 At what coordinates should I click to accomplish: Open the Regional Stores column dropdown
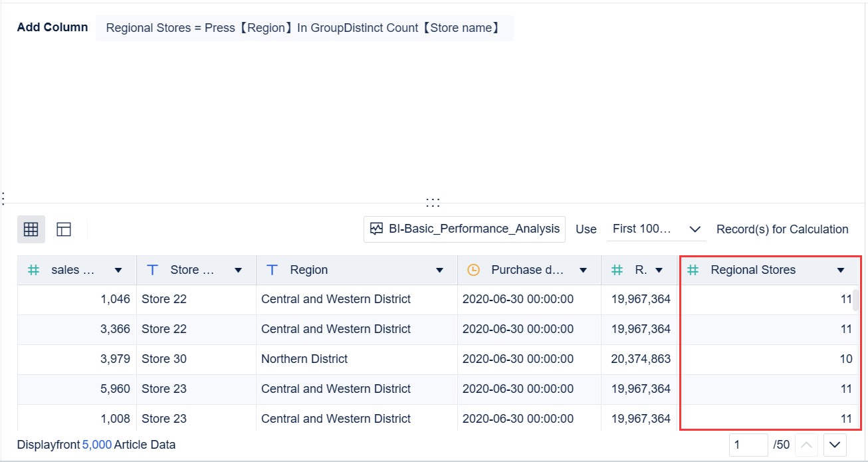[x=839, y=270]
